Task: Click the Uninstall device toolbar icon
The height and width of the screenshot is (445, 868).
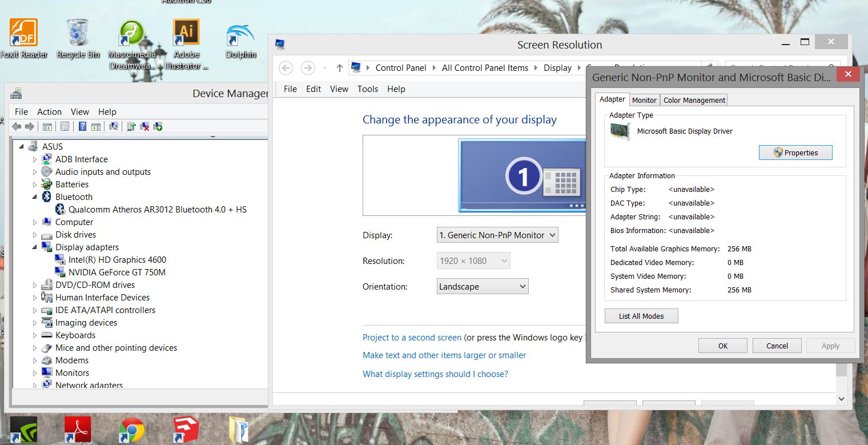Action: coord(144,126)
